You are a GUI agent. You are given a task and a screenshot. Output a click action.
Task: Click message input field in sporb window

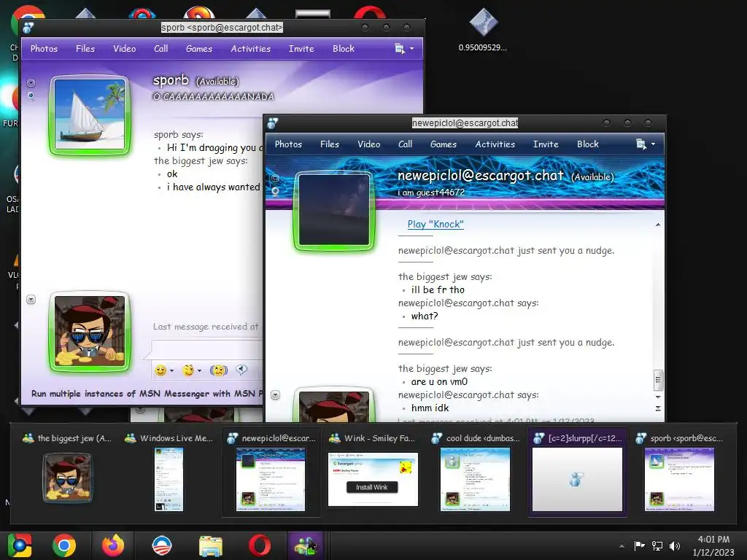207,349
